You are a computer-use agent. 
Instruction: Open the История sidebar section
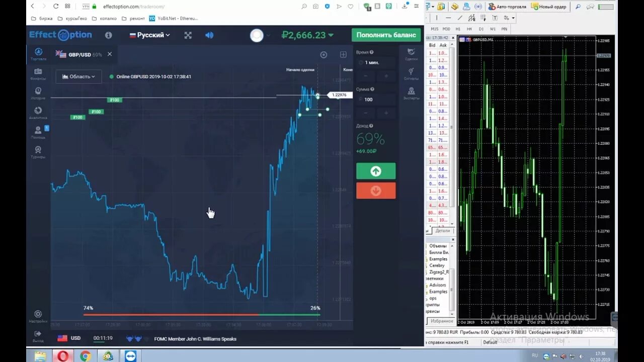click(x=38, y=94)
